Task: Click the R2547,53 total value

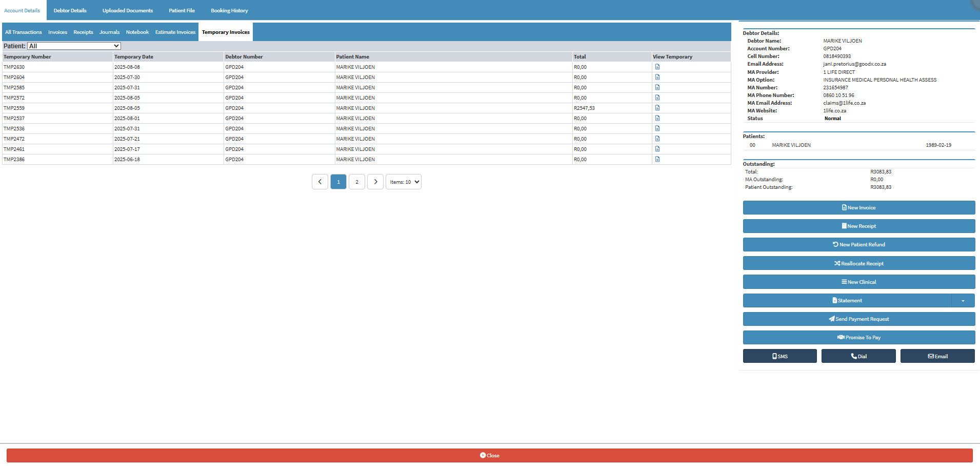Action: pyautogui.click(x=584, y=108)
